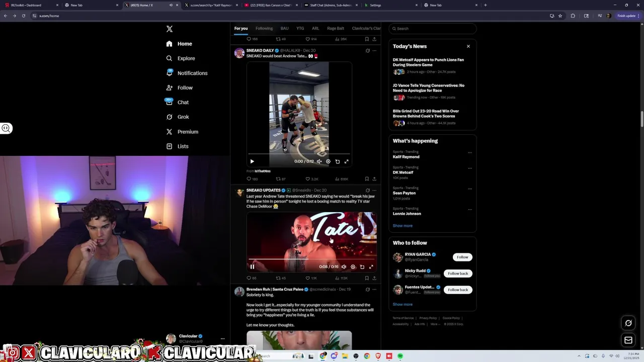This screenshot has width=644, height=362.
Task: Open more options for Brendan Ruh post
Action: [x=374, y=290]
